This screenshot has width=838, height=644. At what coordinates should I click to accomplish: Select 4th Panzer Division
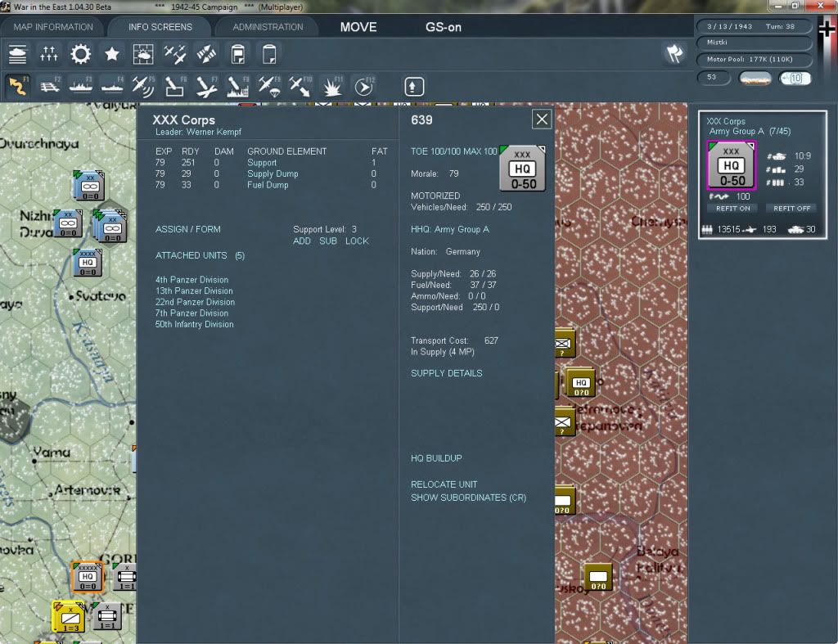(x=191, y=280)
